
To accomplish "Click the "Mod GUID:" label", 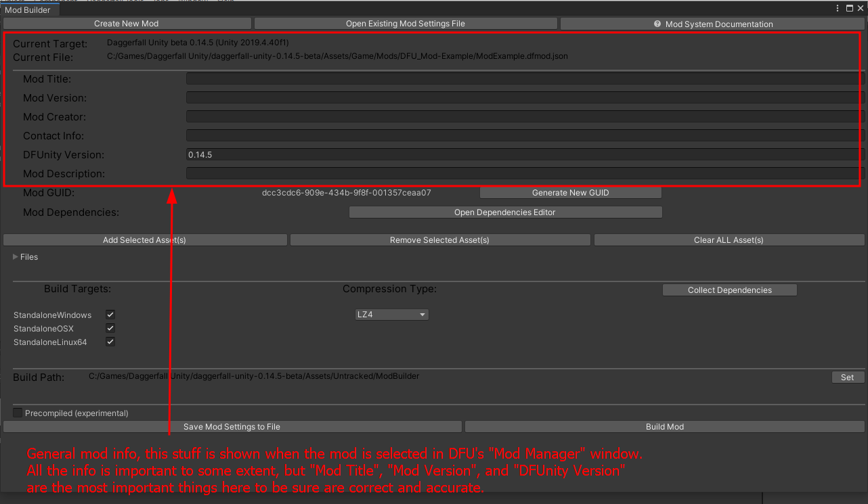I will (x=49, y=193).
